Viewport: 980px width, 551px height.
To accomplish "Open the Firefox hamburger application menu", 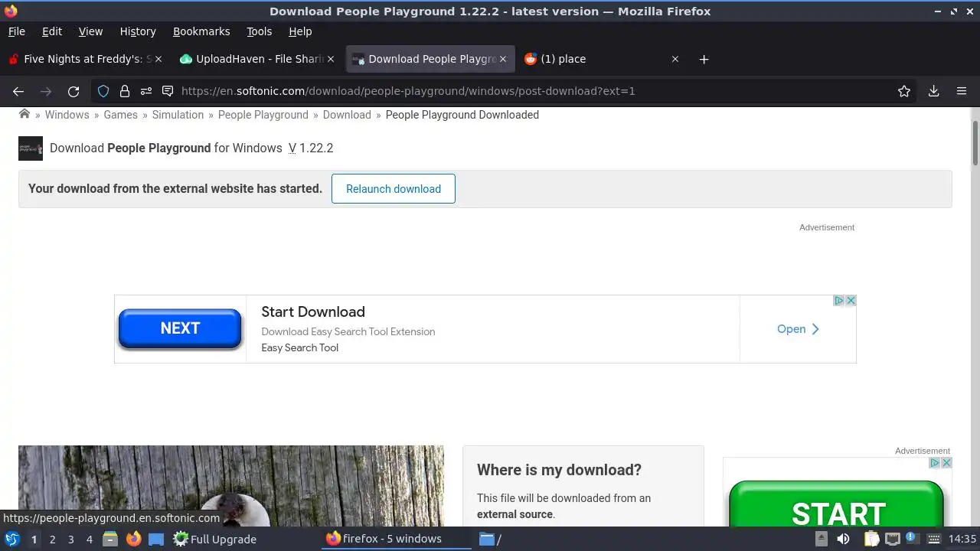I will point(962,91).
